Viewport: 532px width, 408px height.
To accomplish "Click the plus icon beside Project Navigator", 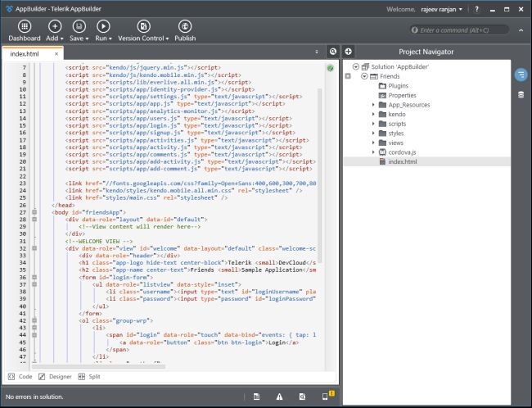I will click(x=348, y=52).
